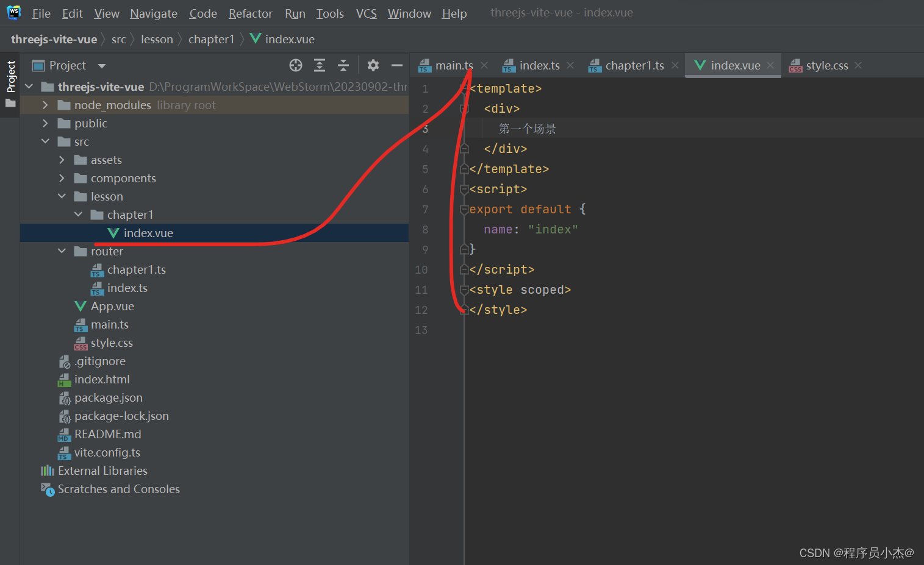924x565 pixels.
Task: Expand all nodes in Project panel
Action: pos(320,65)
